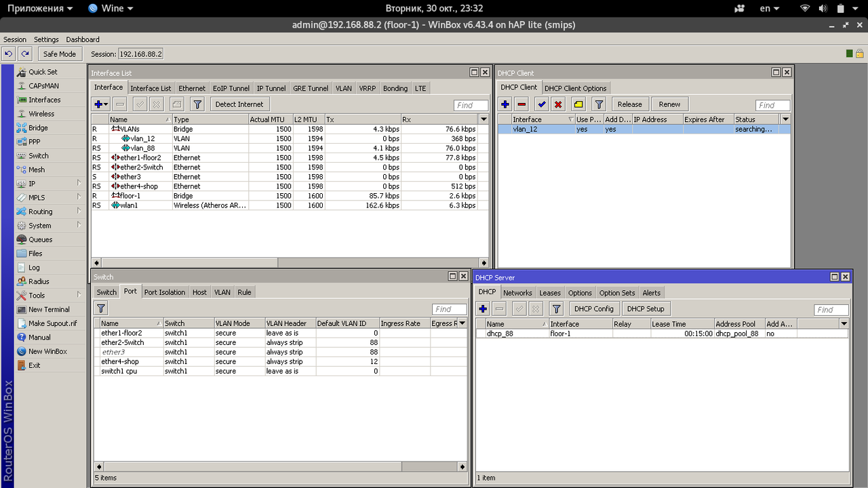Open New WinBox from the sidebar
This screenshot has height=488, width=868.
click(47, 351)
